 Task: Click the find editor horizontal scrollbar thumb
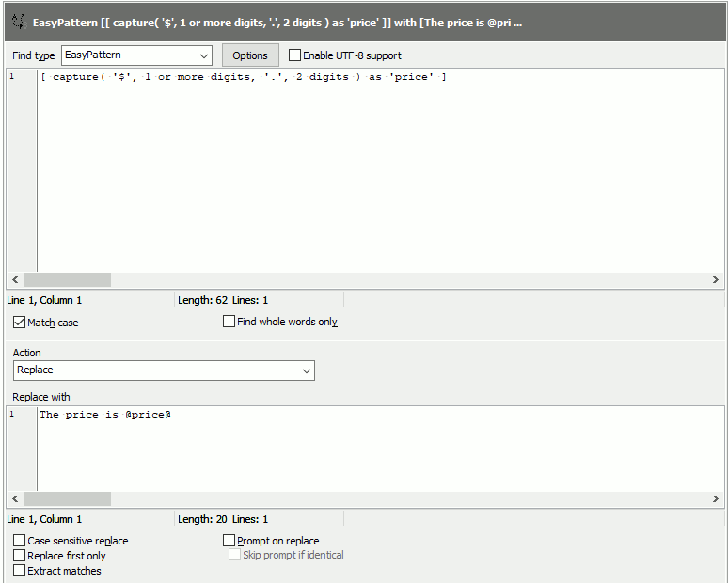(67, 280)
